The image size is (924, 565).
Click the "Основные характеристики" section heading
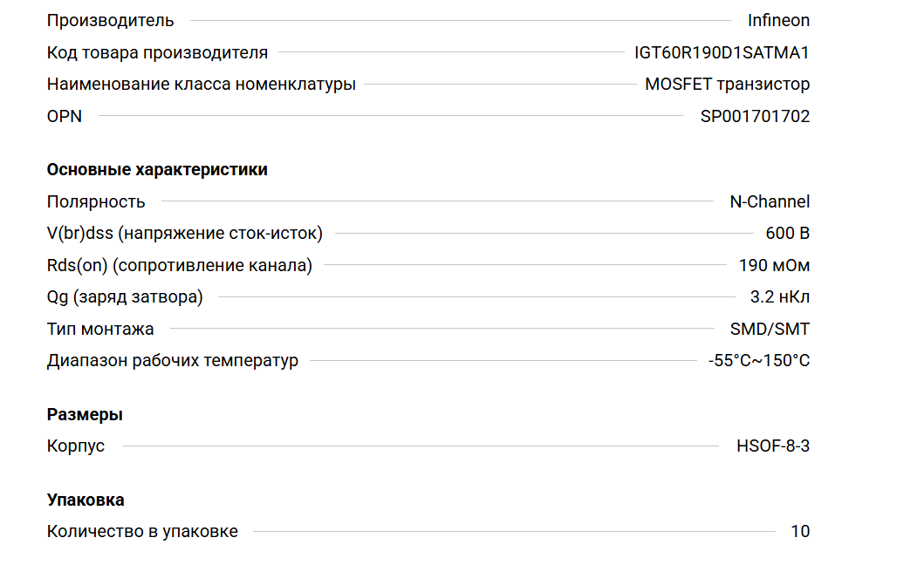pos(157,170)
